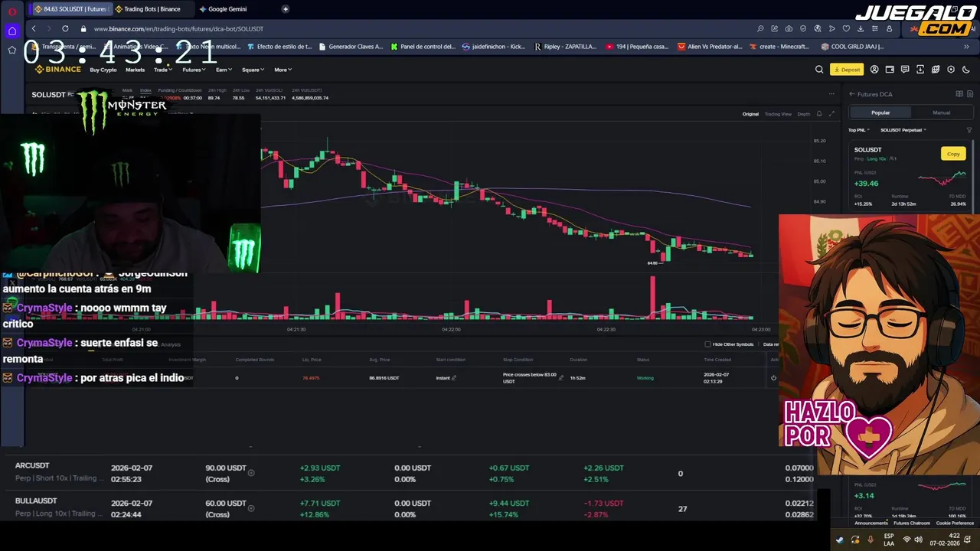The width and height of the screenshot is (980, 551).
Task: Open the tutorial book icon in Futures DCA
Action: click(x=959, y=94)
